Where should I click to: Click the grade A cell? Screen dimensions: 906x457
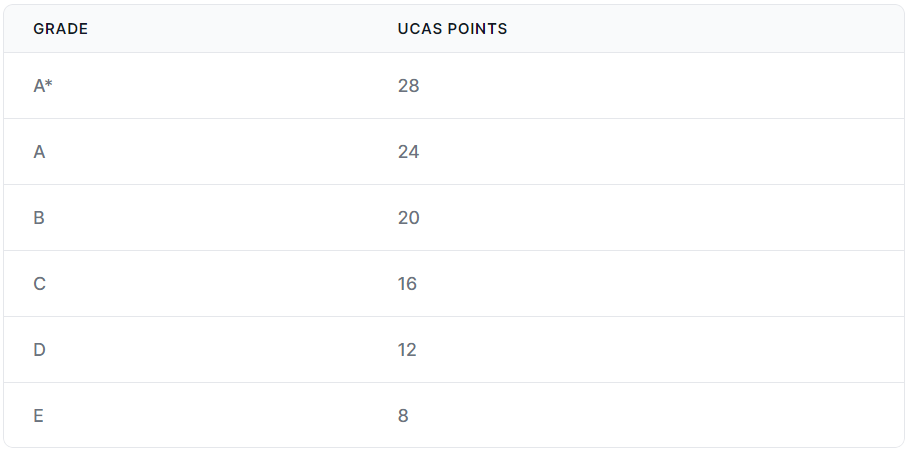coord(39,152)
